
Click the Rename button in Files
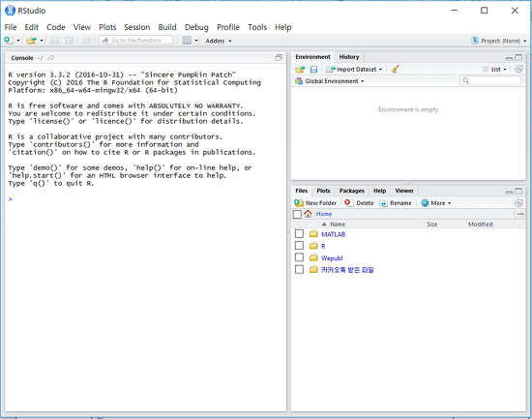point(396,203)
